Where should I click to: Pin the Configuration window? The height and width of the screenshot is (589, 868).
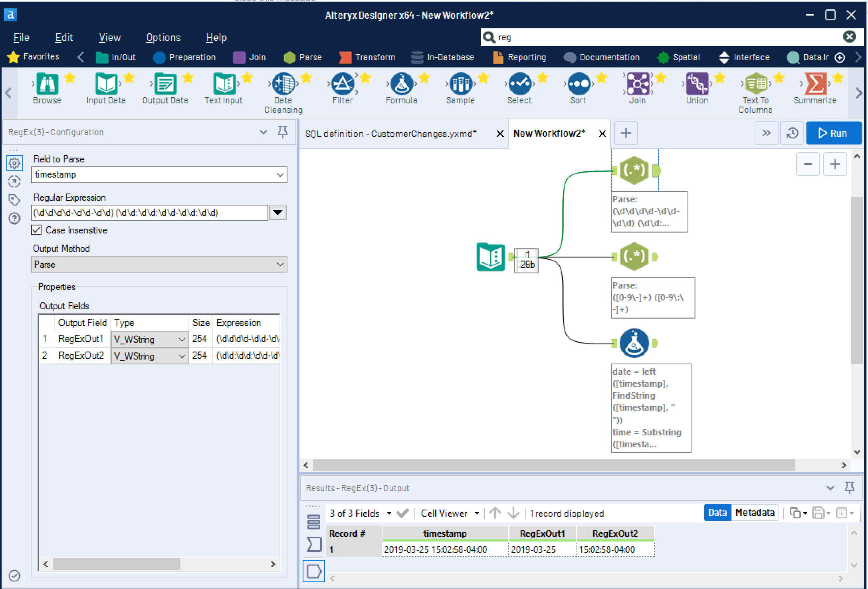(x=283, y=132)
